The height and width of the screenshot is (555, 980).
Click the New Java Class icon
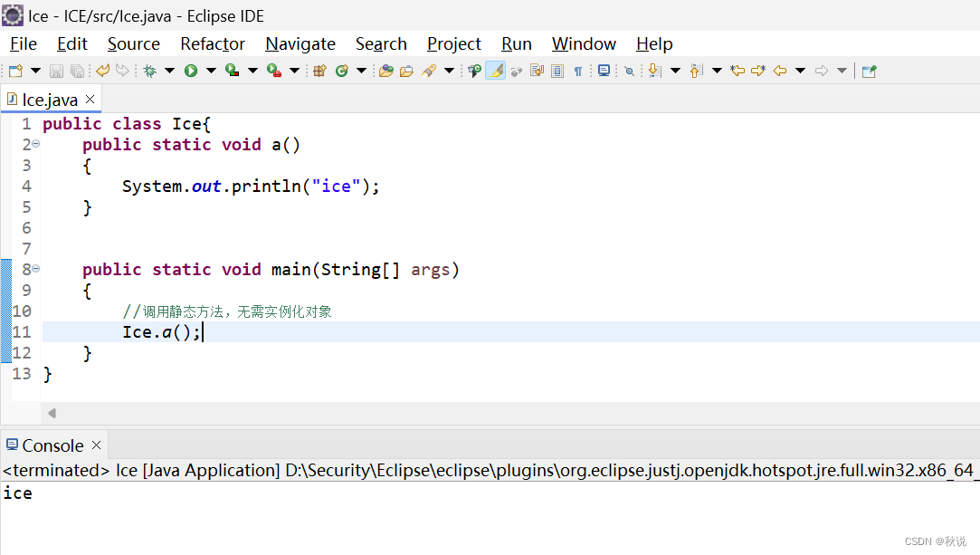click(x=341, y=71)
